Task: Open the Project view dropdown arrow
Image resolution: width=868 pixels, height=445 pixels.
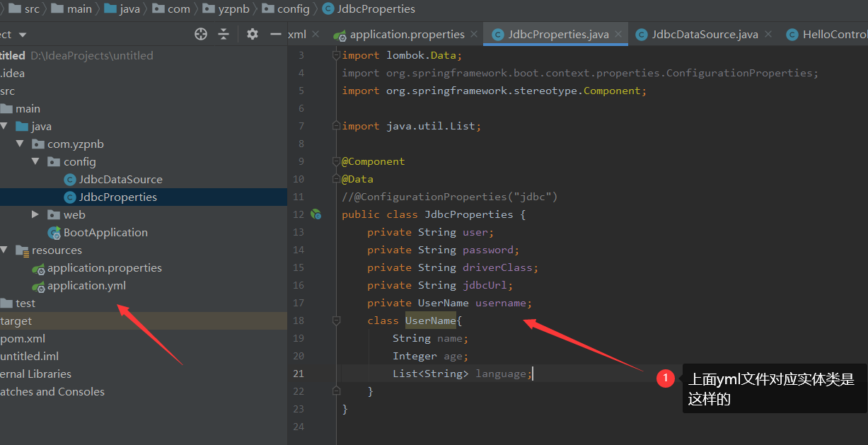Action: click(x=23, y=35)
